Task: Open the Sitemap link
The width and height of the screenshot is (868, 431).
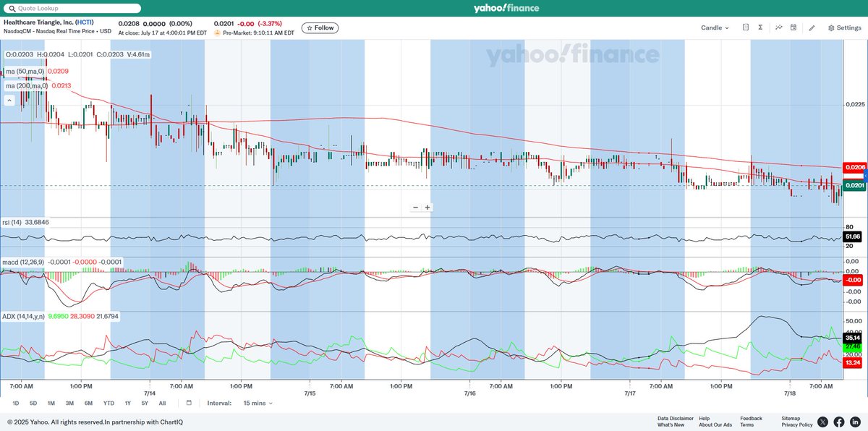Action: coord(791,418)
